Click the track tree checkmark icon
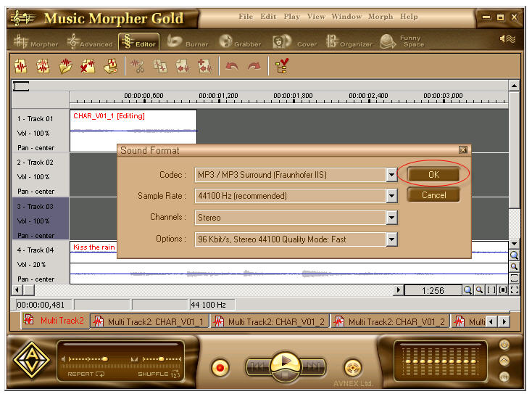This screenshot has width=532, height=394. pyautogui.click(x=282, y=66)
